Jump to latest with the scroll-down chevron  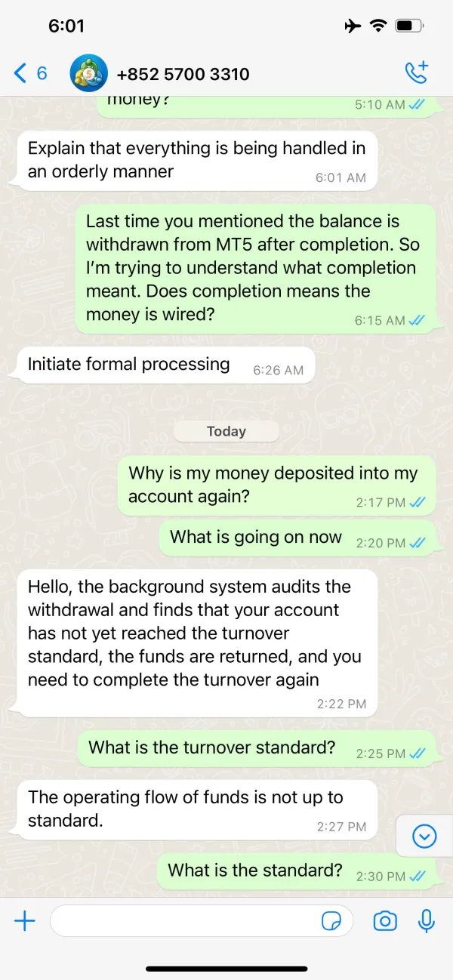point(424,836)
